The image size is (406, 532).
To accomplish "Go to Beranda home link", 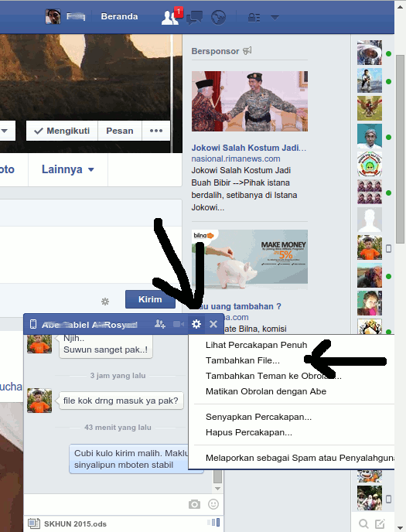I will pyautogui.click(x=119, y=17).
